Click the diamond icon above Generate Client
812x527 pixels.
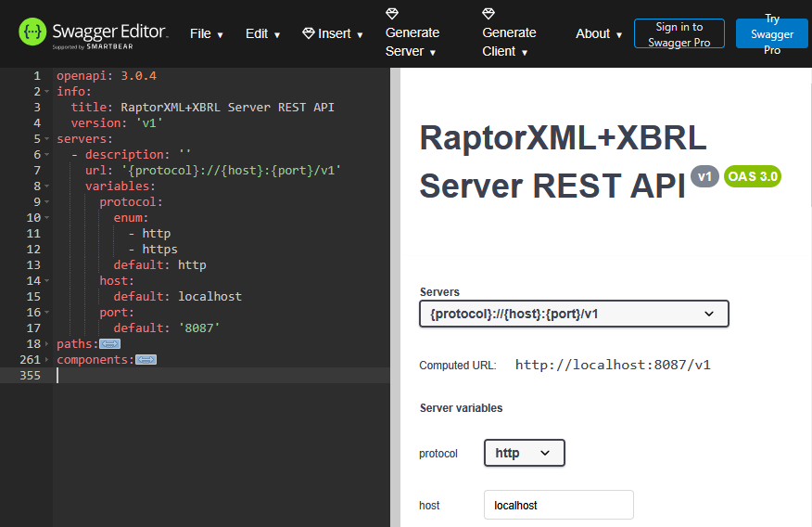(x=488, y=14)
